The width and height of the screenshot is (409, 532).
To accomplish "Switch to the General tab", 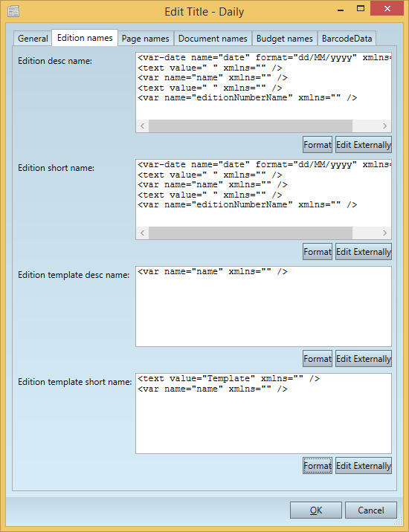I will pos(33,39).
